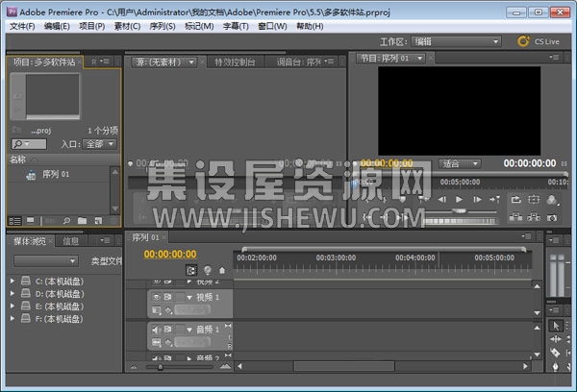Open the 素材(C) menu
The height and width of the screenshot is (392, 577).
click(127, 26)
